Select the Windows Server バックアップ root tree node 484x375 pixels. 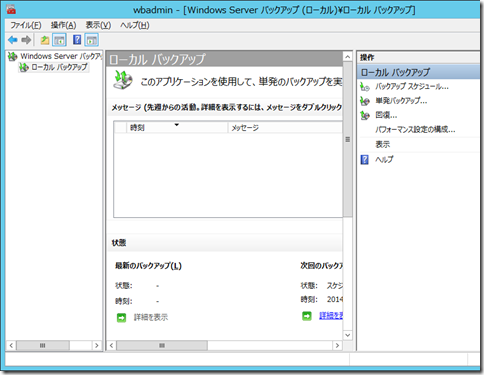(x=55, y=56)
